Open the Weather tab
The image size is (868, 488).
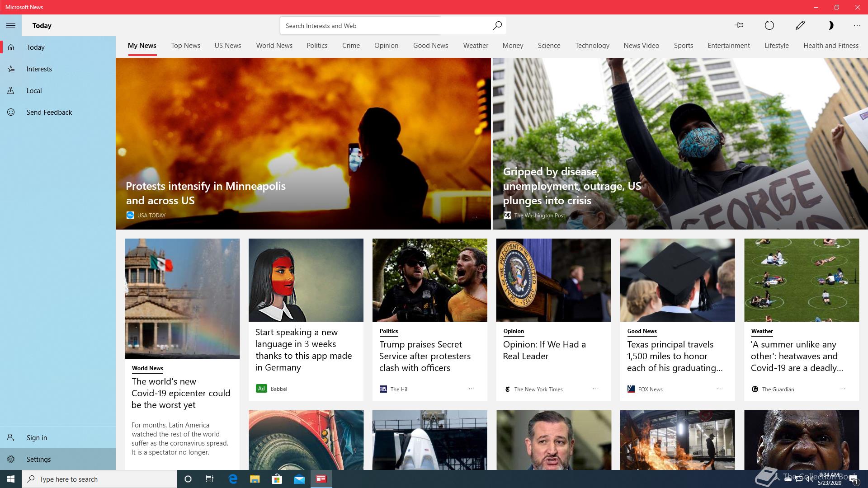(x=476, y=46)
